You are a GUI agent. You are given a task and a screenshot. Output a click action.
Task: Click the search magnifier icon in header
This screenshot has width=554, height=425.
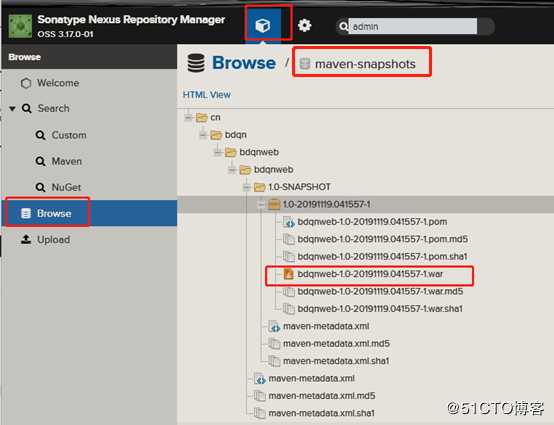pyautogui.click(x=343, y=26)
